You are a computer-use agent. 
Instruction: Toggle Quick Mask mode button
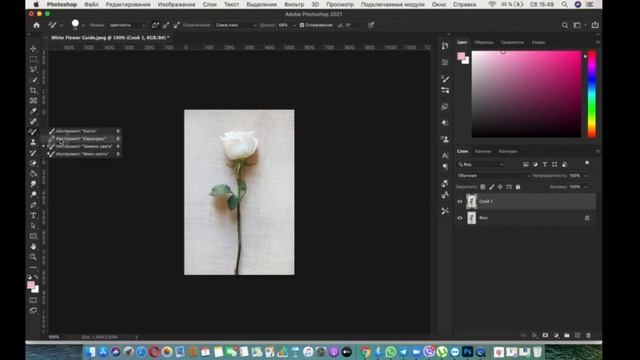(33, 300)
